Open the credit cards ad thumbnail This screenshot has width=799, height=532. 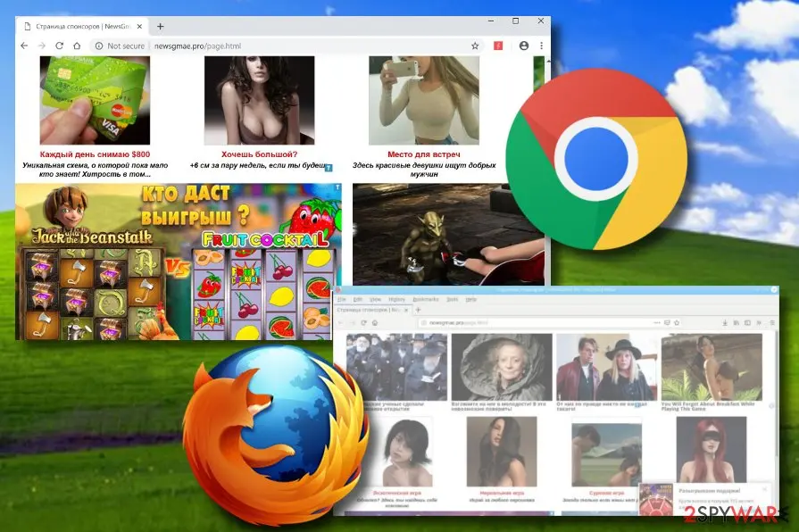tap(95, 100)
